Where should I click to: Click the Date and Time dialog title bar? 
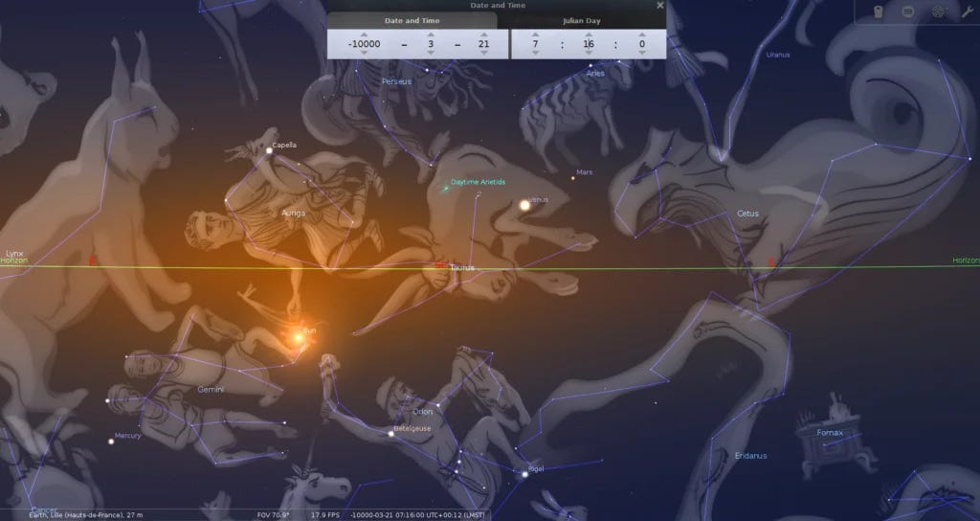tap(497, 5)
